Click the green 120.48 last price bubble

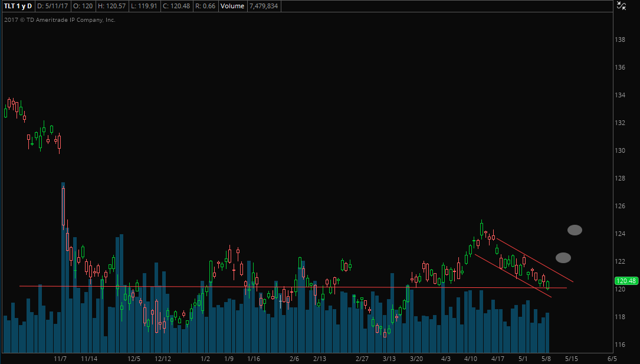(x=626, y=281)
